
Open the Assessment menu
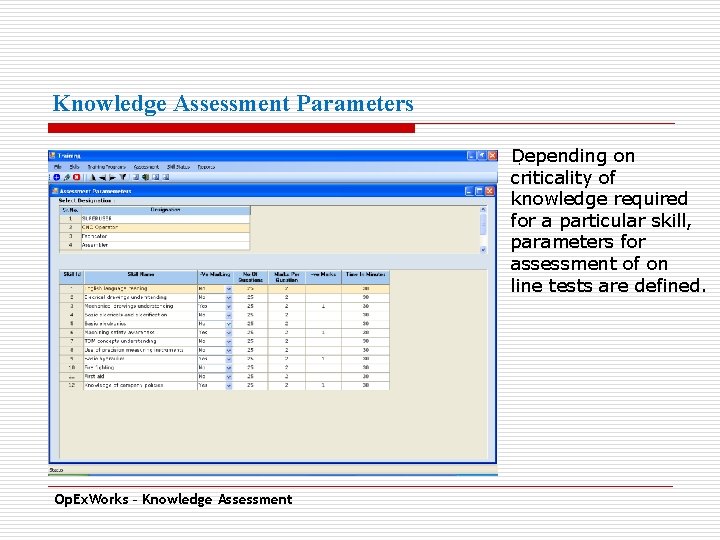(146, 167)
